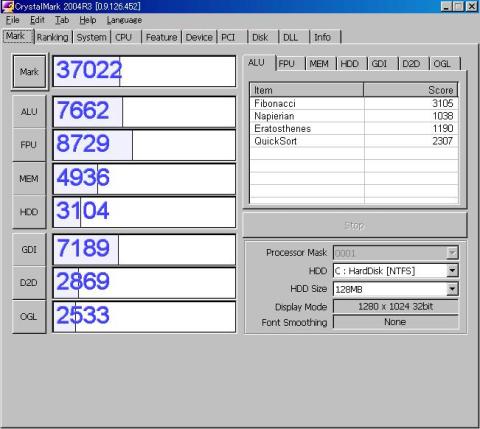Viewport: 480px width, 429px height.
Task: Open the Edit menu
Action: (37, 20)
